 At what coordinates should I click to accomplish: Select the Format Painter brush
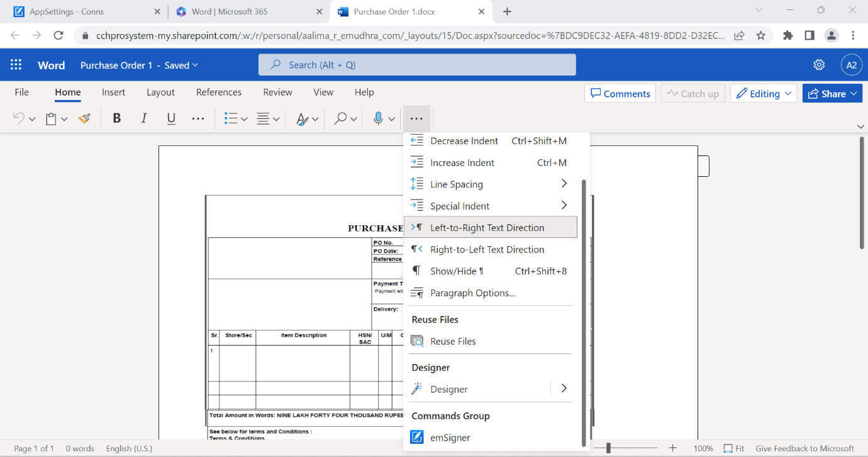click(x=85, y=118)
